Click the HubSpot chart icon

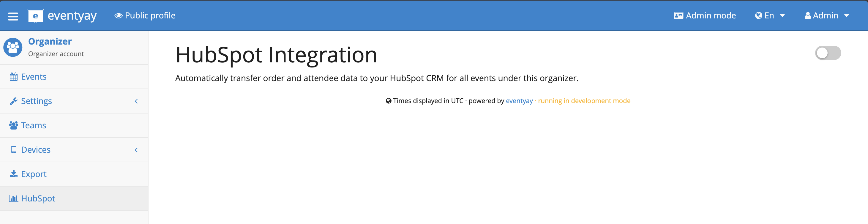point(13,198)
